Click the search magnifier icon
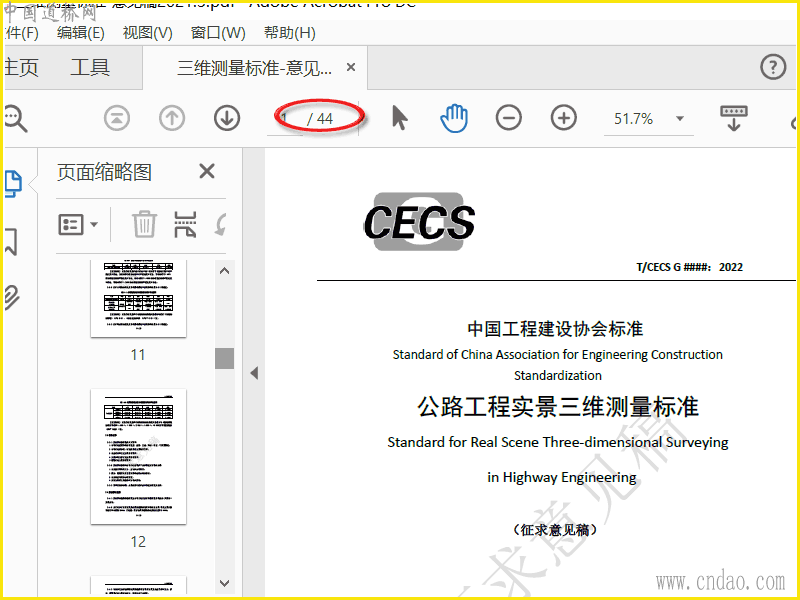The image size is (800, 600). [15, 119]
